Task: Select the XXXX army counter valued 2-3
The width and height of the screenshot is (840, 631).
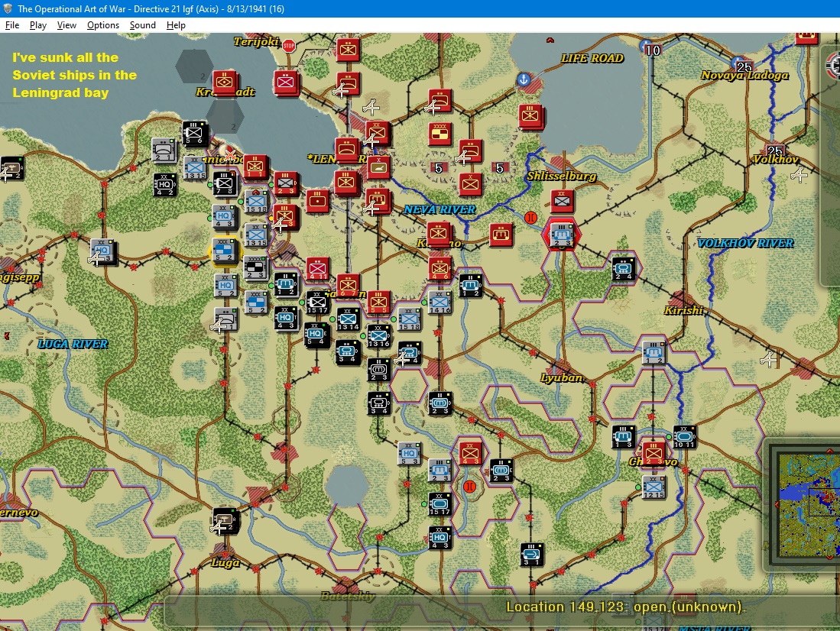Action: point(255,268)
